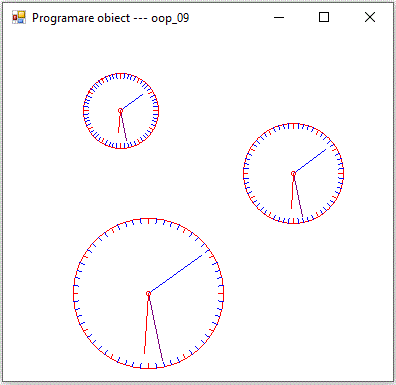Click the 3 o'clock marker on the large clock
396x385 pixels.
[220, 294]
